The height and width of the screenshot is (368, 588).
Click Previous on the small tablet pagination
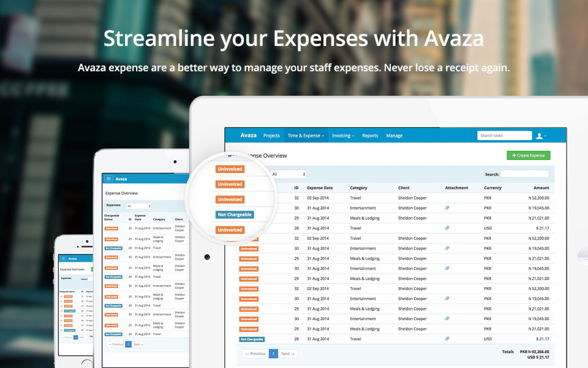point(116,344)
